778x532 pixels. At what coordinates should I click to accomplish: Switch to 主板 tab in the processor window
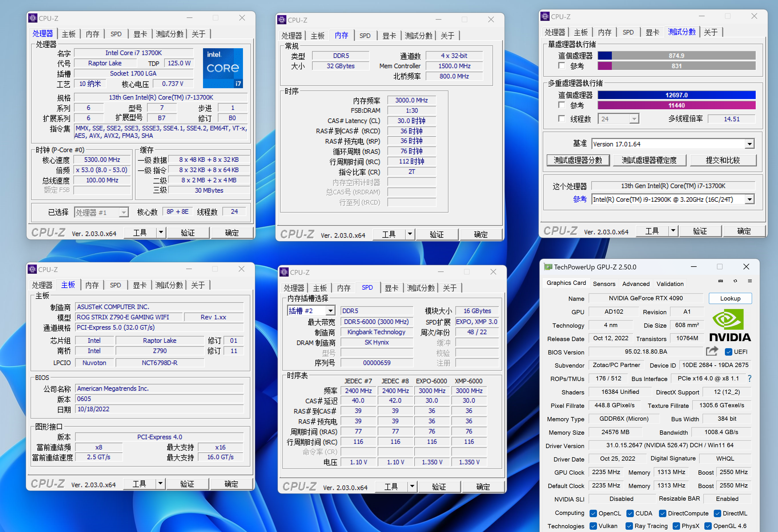[69, 34]
